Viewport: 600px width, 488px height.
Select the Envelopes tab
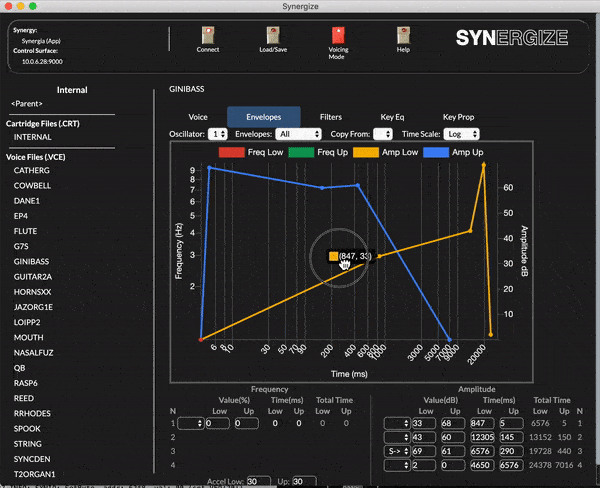pos(264,117)
